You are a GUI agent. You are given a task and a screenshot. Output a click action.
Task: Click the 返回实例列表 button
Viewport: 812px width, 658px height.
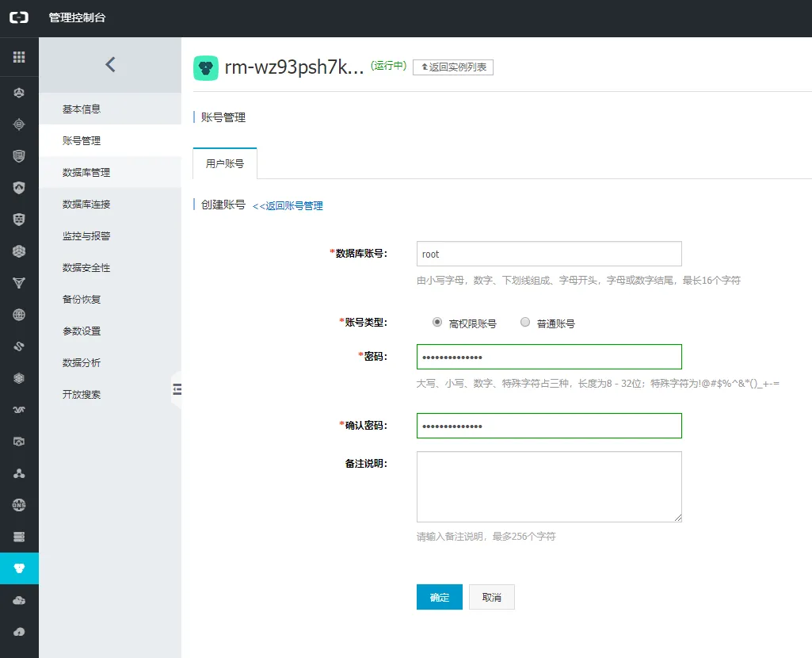(x=453, y=67)
